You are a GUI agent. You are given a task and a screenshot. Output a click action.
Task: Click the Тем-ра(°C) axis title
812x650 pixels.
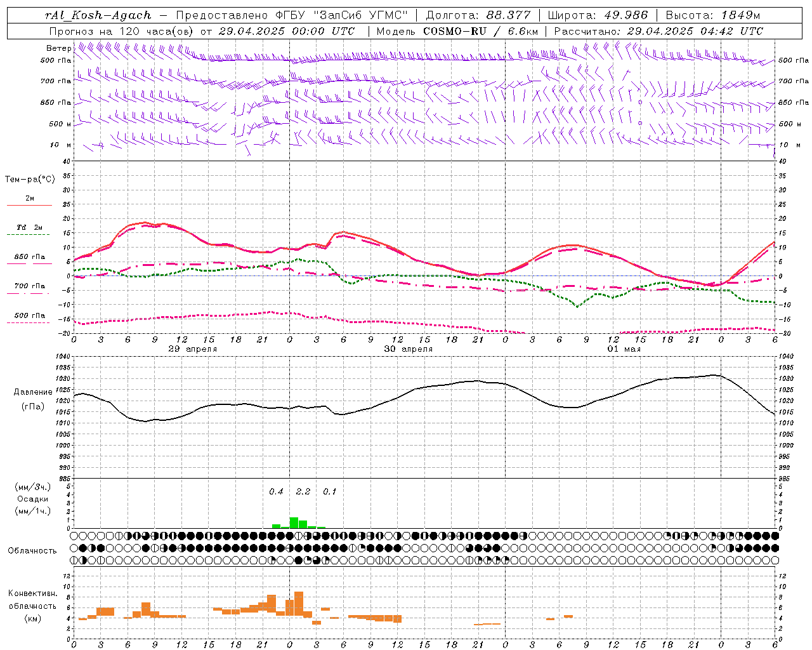[30, 180]
